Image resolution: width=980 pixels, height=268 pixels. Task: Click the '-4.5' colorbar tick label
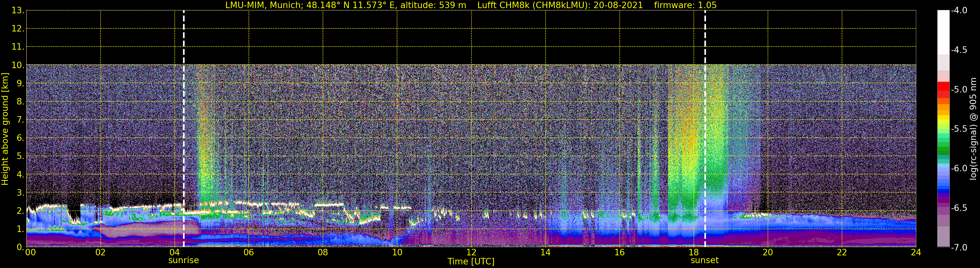point(959,50)
